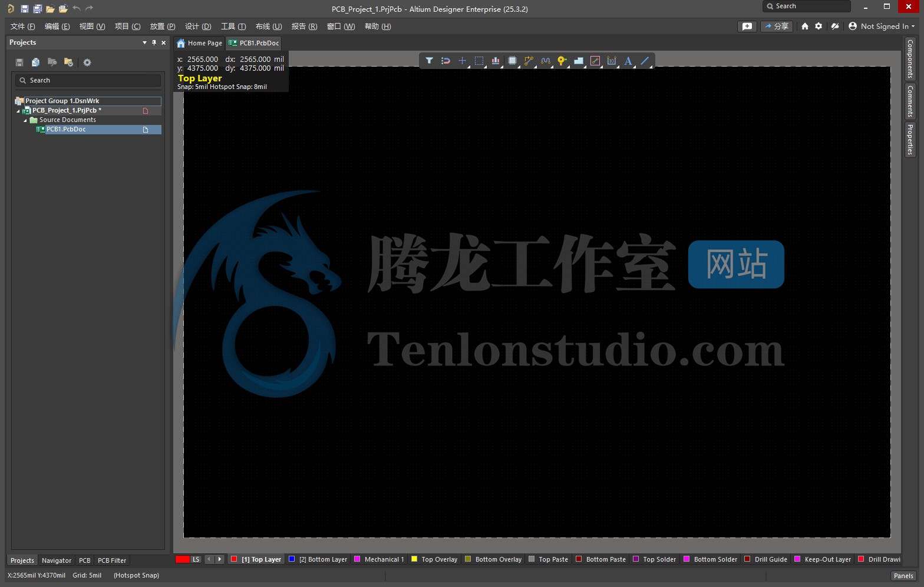Click the Selection Filter funnel icon
The width and height of the screenshot is (924, 587).
[429, 61]
